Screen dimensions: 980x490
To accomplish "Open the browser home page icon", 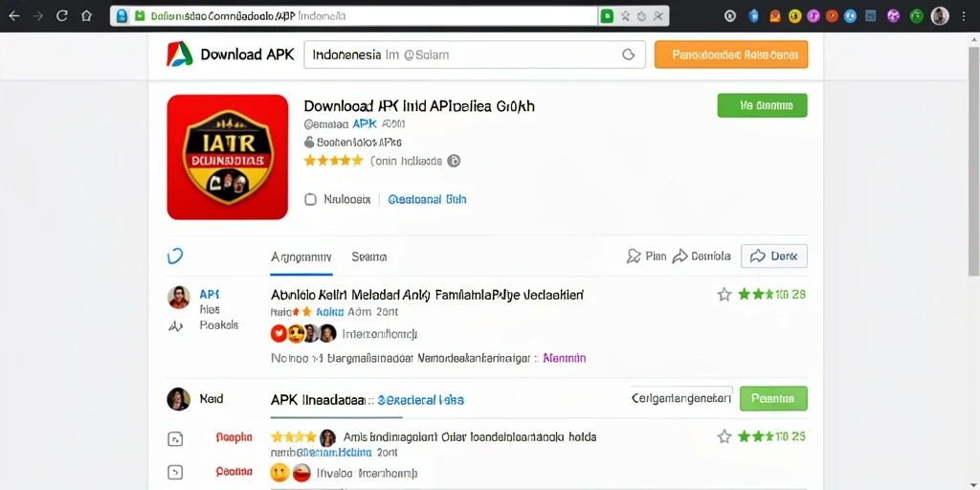I will click(86, 16).
